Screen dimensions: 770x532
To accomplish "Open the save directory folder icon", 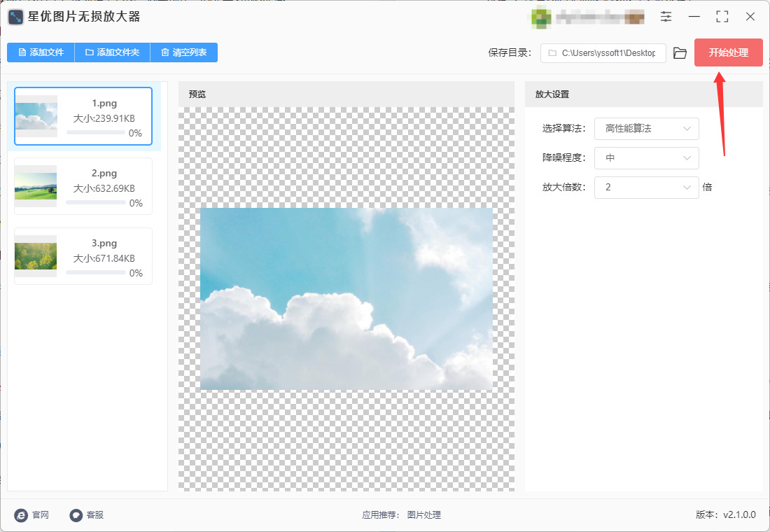I will (x=680, y=53).
